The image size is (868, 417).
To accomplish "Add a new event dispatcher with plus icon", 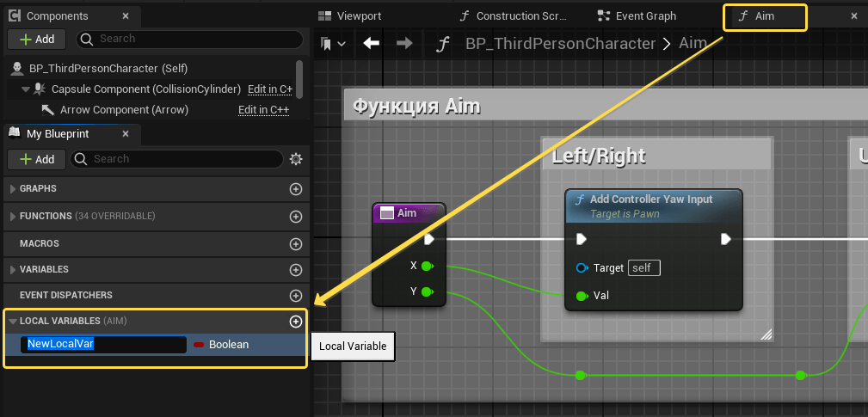I will [x=296, y=296].
